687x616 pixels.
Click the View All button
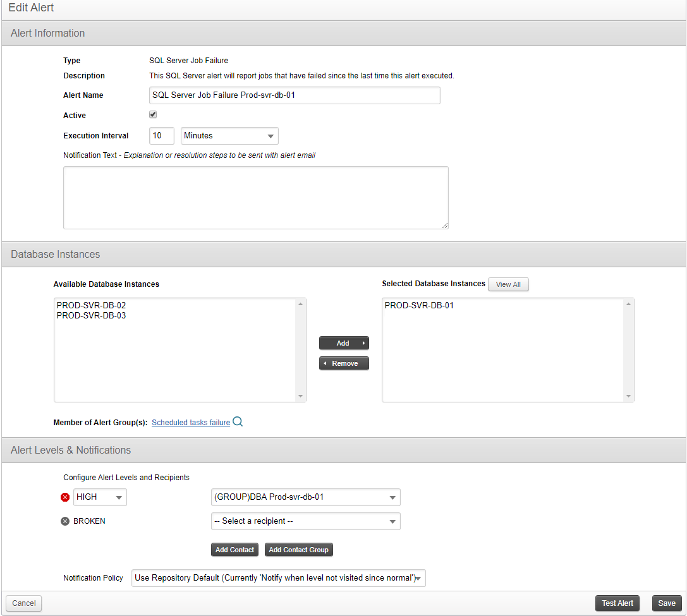(508, 284)
